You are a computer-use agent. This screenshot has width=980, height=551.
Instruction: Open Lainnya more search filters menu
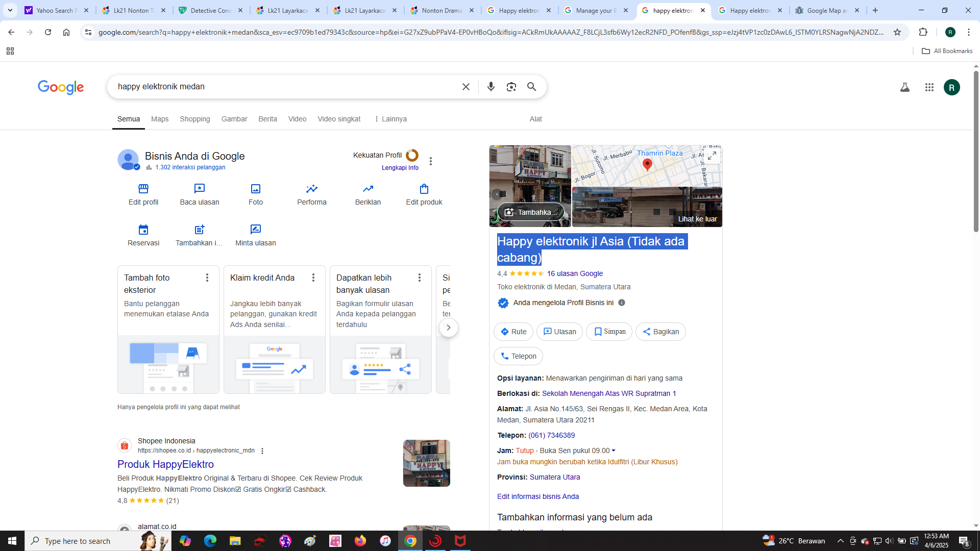(x=390, y=119)
